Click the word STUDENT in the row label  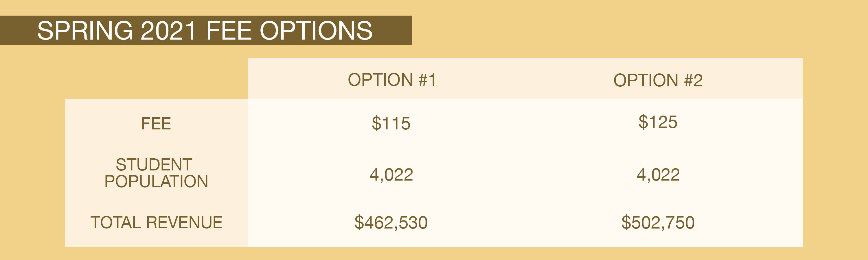(x=154, y=165)
